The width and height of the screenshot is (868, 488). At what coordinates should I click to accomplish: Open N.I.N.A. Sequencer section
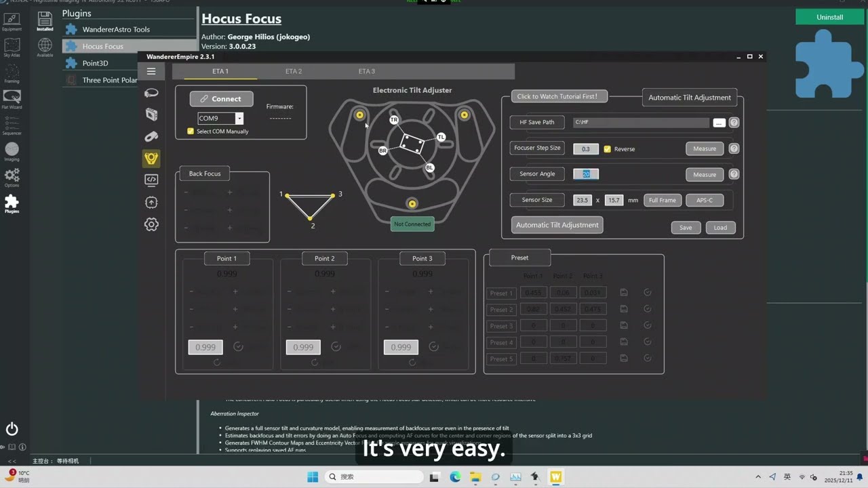pyautogui.click(x=12, y=125)
